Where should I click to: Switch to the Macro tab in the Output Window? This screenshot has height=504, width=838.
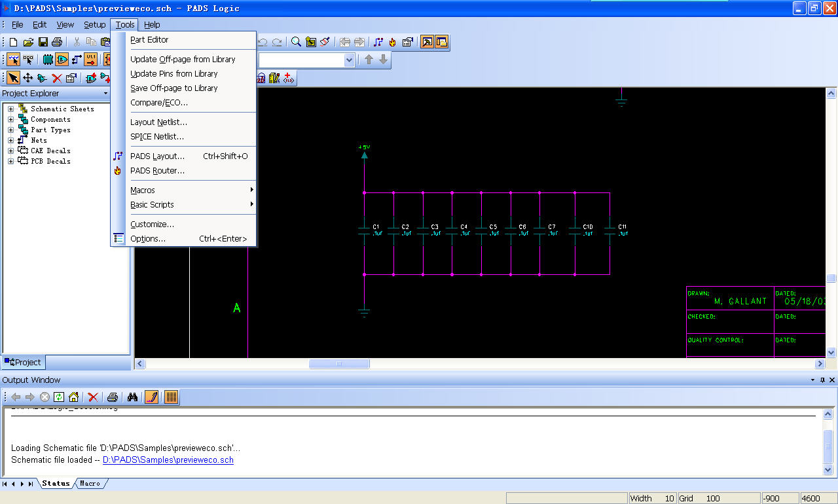coord(90,484)
